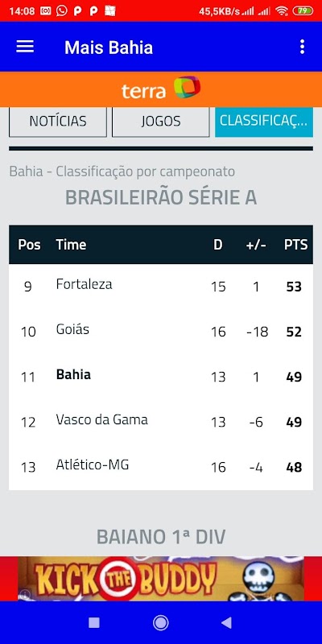The image size is (322, 644).
Task: Tap the Android back navigation button
Action: pyautogui.click(x=226, y=622)
